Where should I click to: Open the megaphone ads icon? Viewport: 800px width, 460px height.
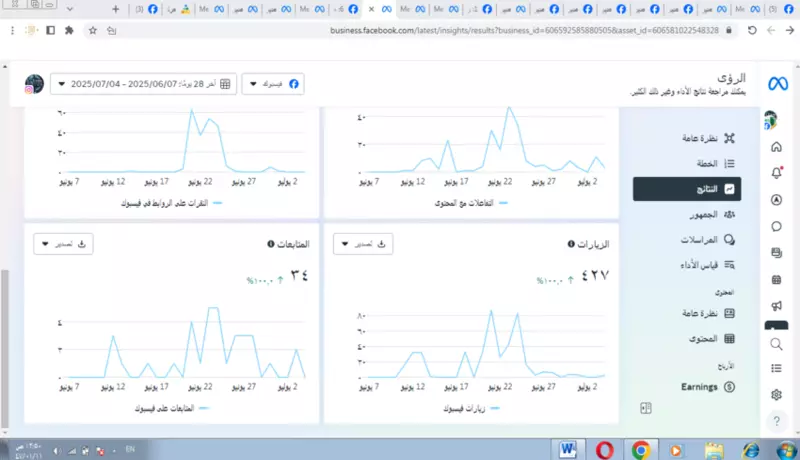(x=776, y=305)
